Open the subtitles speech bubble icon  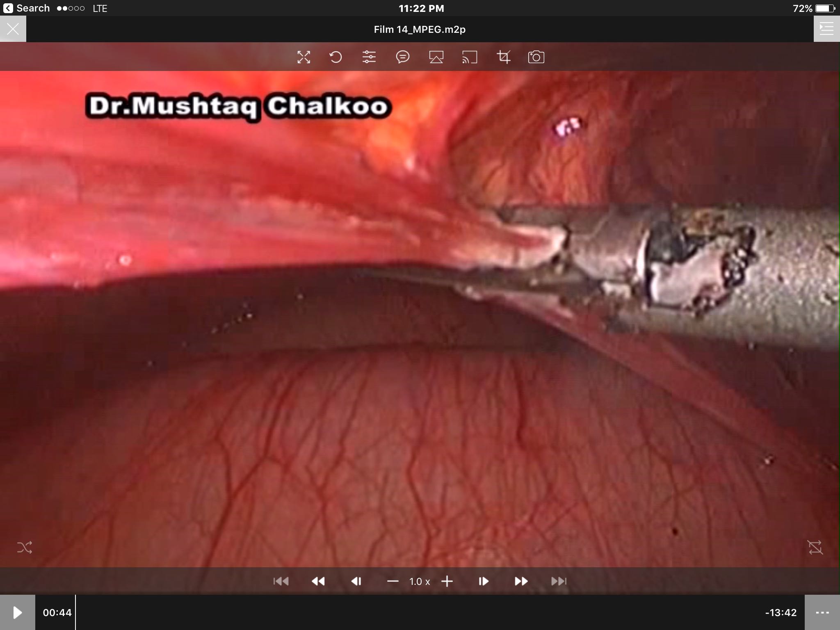(403, 57)
